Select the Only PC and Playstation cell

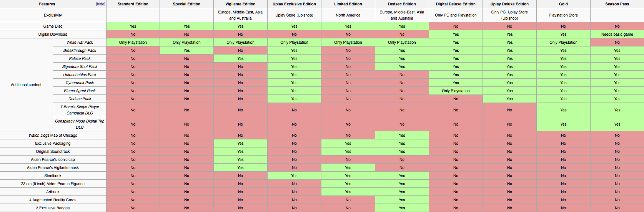(456, 15)
